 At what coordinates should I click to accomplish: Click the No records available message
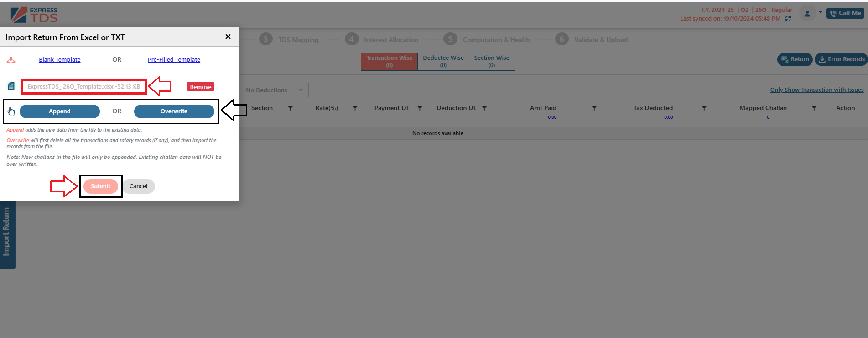pyautogui.click(x=438, y=133)
